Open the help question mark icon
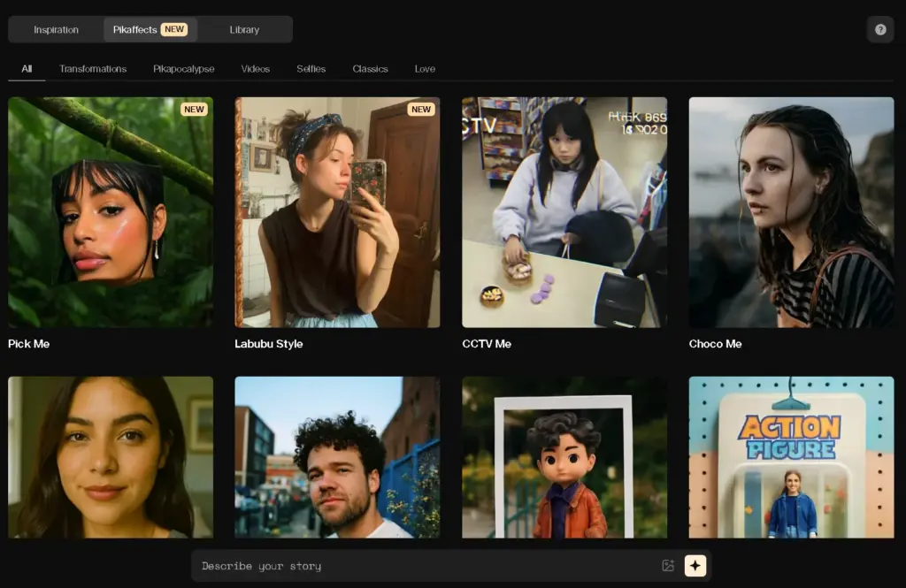Screen dimensions: 906x588 880,29
